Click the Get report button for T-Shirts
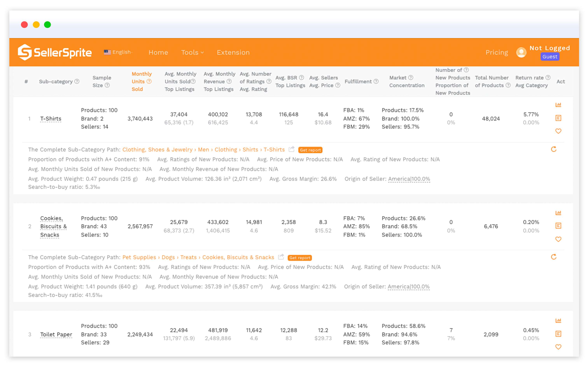This screenshot has height=366, width=588. click(x=310, y=150)
